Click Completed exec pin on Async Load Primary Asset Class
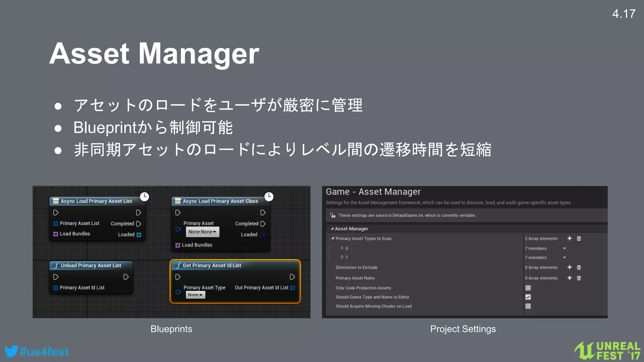Viewport: 644px width, 362px height. pyautogui.click(x=263, y=224)
